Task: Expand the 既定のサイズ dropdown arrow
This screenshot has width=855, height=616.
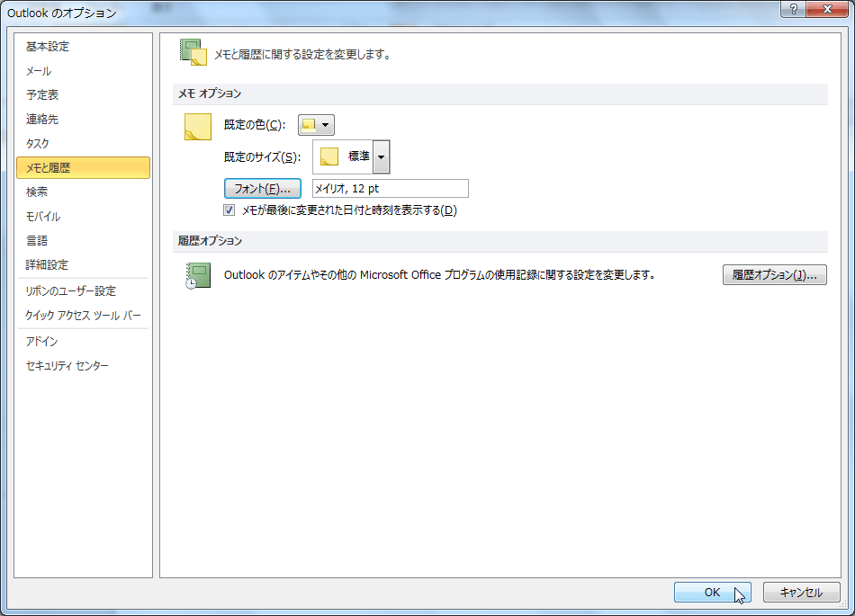Action: [x=382, y=156]
